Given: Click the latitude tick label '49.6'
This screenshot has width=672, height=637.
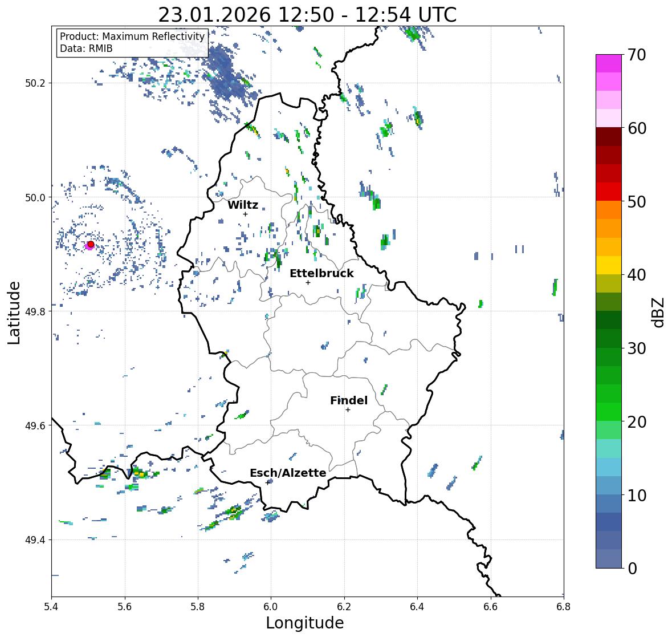Looking at the screenshot, I should 35,425.
